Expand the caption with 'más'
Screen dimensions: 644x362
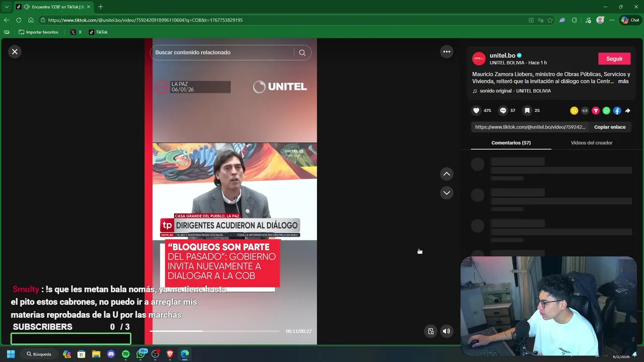pos(623,81)
